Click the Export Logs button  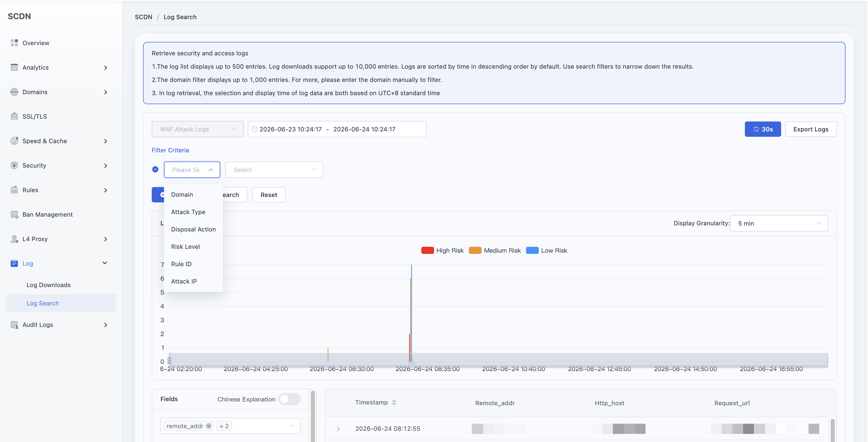click(x=810, y=129)
